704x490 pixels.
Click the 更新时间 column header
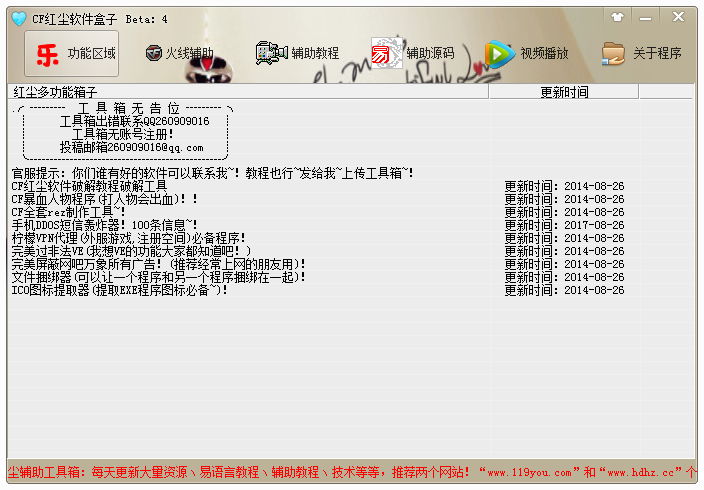coord(564,92)
